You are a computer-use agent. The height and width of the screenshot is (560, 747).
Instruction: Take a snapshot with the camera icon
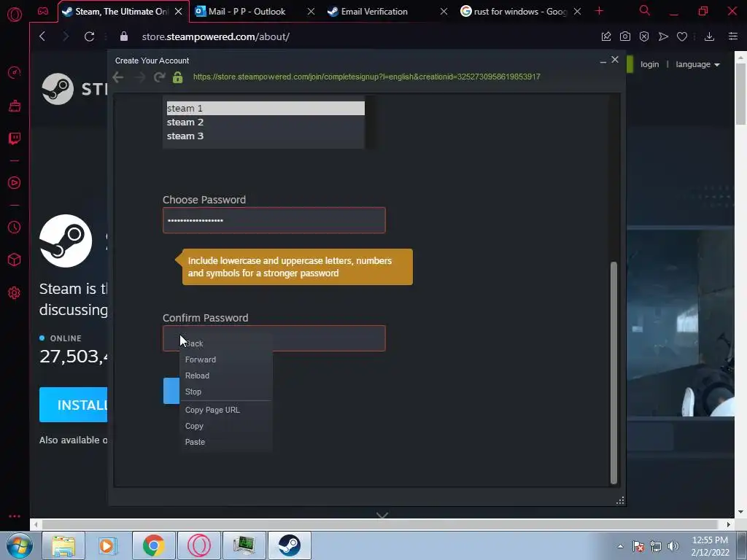click(x=625, y=36)
